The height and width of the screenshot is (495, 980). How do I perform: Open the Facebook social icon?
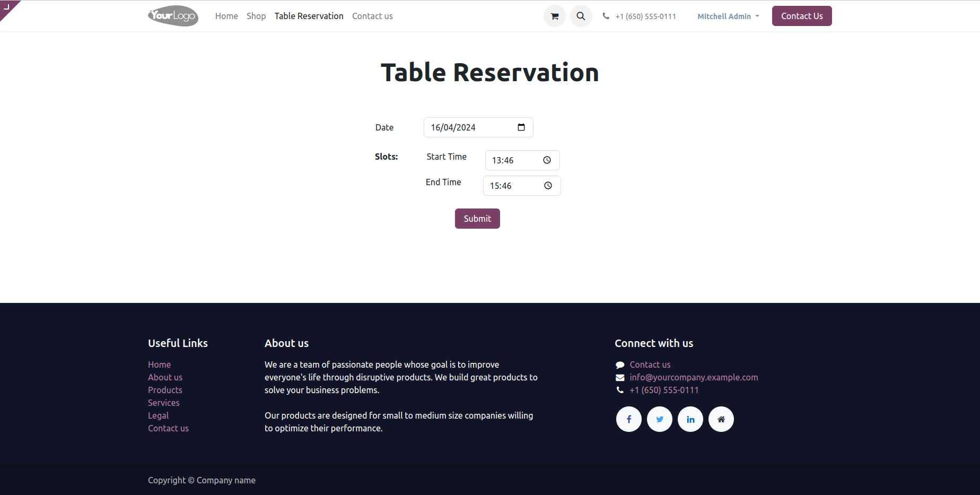point(629,419)
